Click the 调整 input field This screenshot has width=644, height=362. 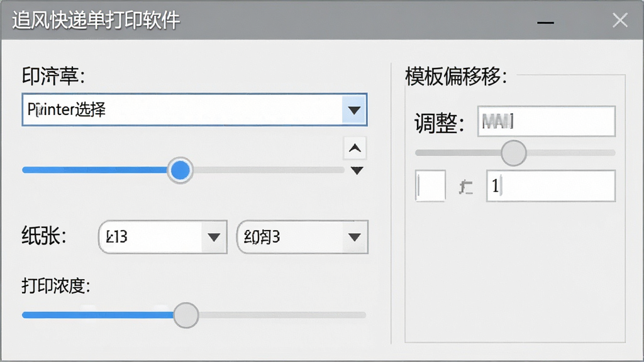click(547, 121)
